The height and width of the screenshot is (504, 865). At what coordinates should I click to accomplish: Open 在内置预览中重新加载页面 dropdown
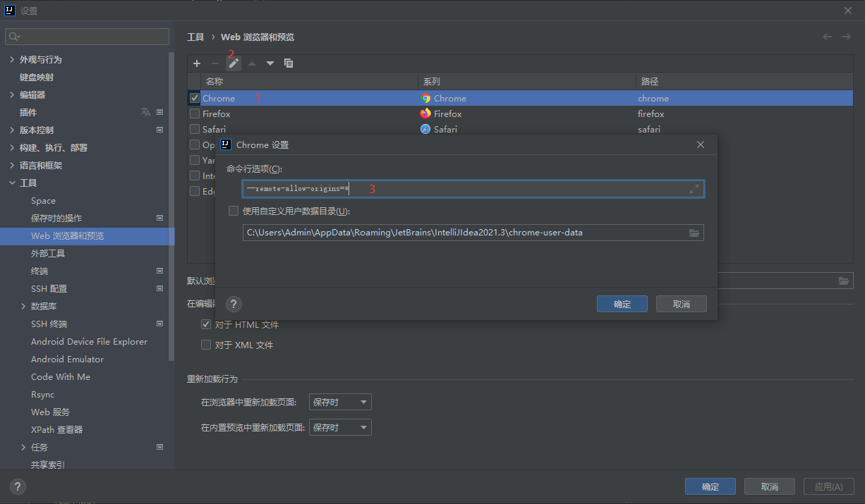pos(340,427)
